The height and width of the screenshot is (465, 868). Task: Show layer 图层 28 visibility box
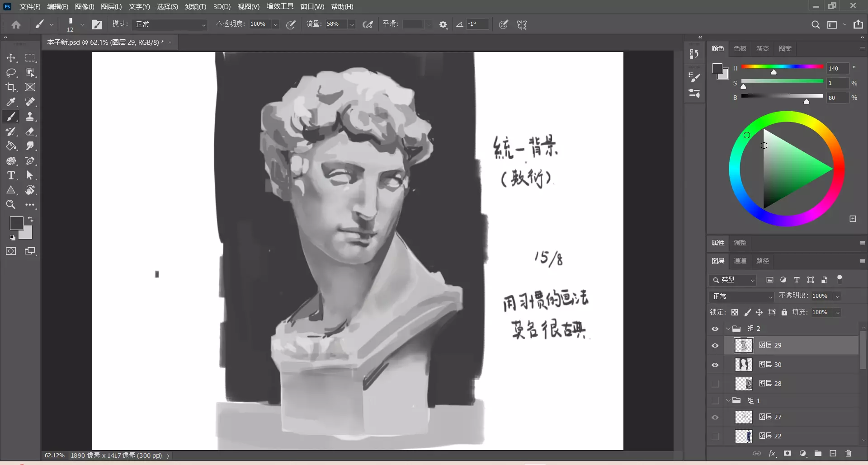click(x=715, y=384)
